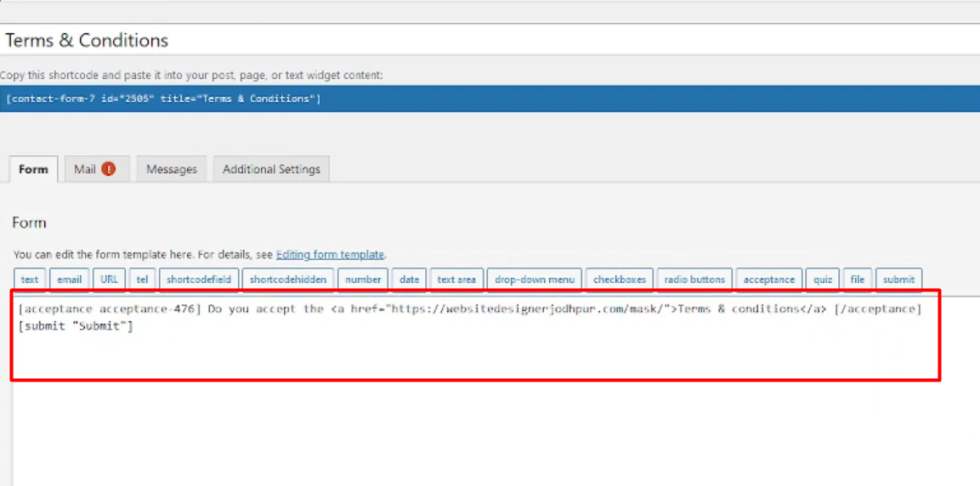This screenshot has height=486, width=980.
Task: Click the "Form" section heading
Action: tap(29, 223)
